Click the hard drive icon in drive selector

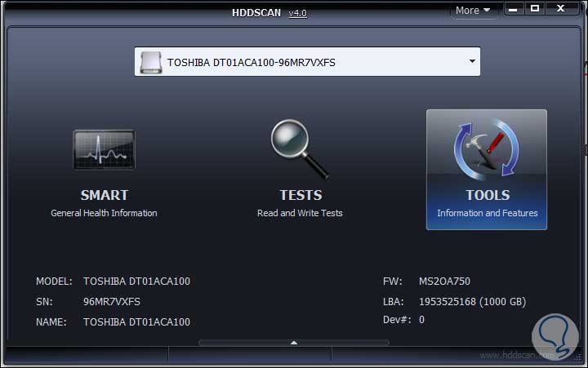pos(151,62)
